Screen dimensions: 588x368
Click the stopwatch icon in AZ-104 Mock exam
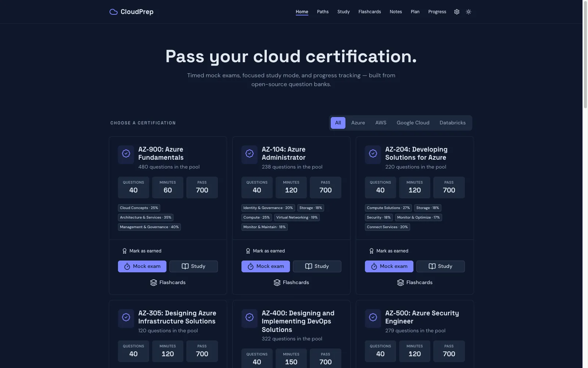[251, 266]
